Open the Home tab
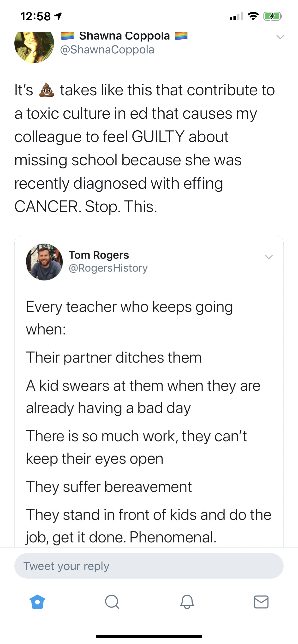The height and width of the screenshot is (644, 298). 37,602
